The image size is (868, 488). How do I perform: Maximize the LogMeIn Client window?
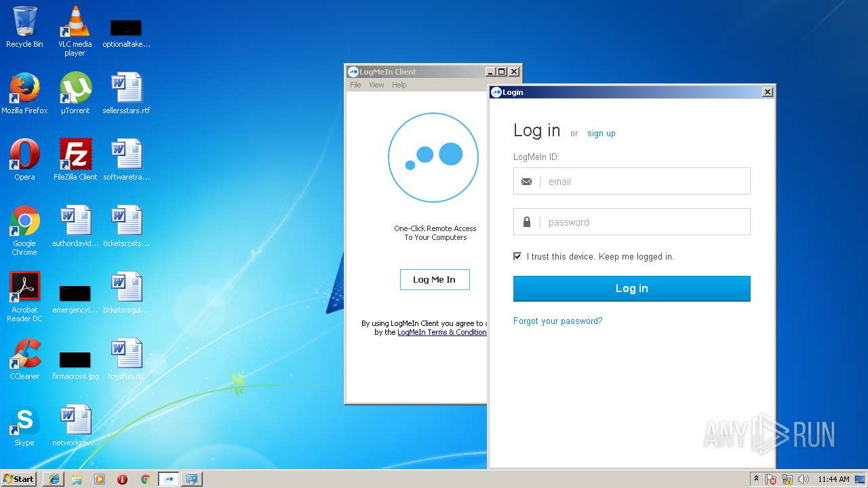502,71
